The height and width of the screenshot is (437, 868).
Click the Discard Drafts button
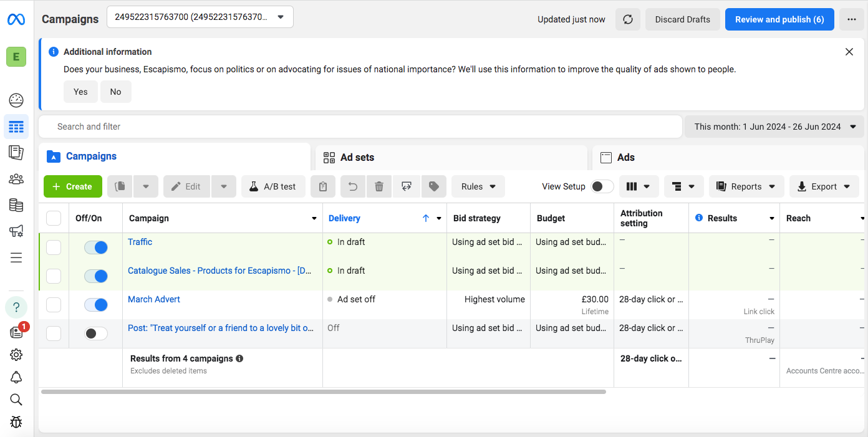[x=682, y=19]
